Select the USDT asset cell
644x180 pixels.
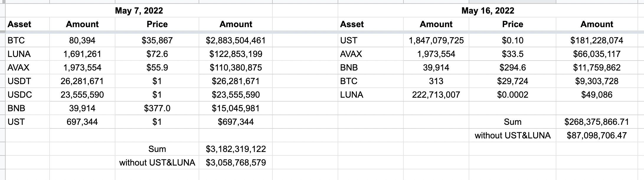pos(19,81)
